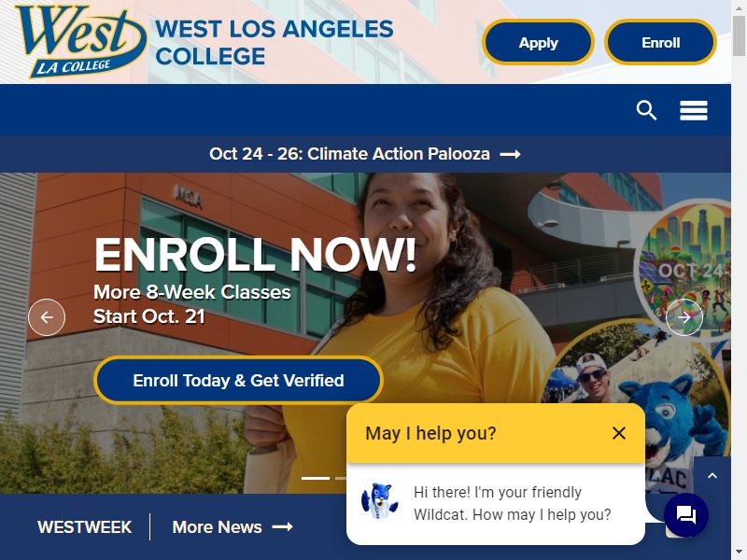Click Enroll Today & Get Verified button
The image size is (747, 560).
click(x=238, y=381)
